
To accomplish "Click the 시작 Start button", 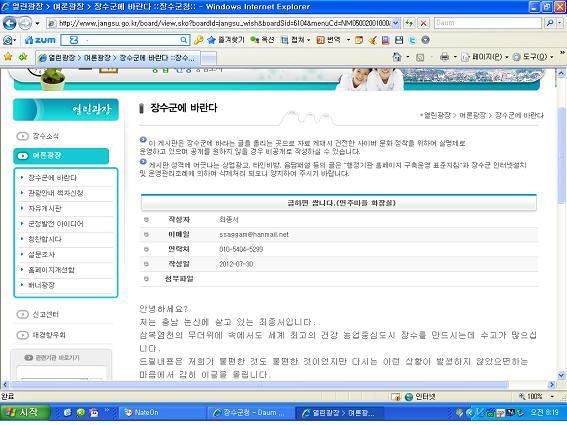I will tap(25, 413).
